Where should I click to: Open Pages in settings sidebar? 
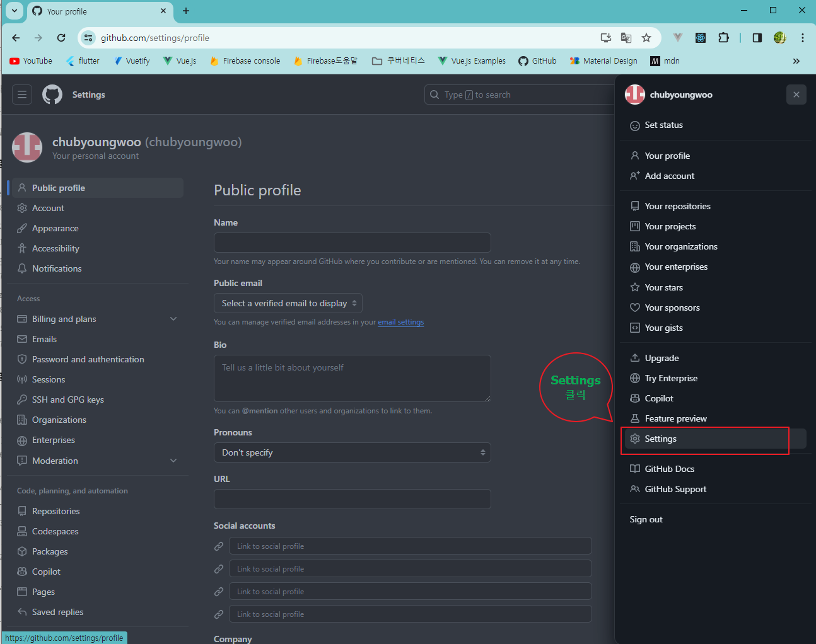coord(98,592)
